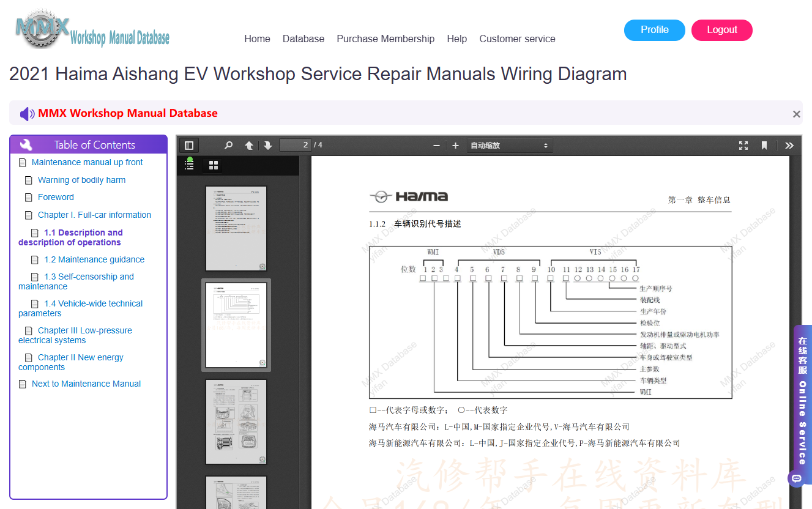Click the bookmark icon in PDF toolbar

coord(764,146)
